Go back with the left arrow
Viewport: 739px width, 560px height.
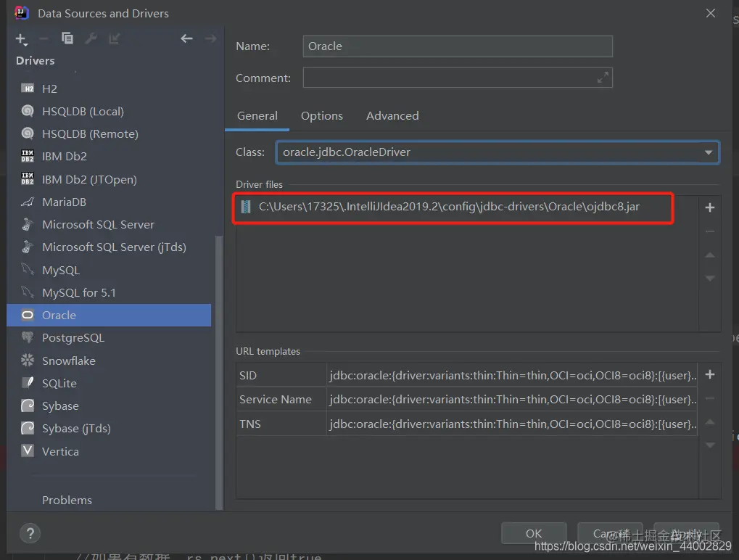tap(186, 38)
